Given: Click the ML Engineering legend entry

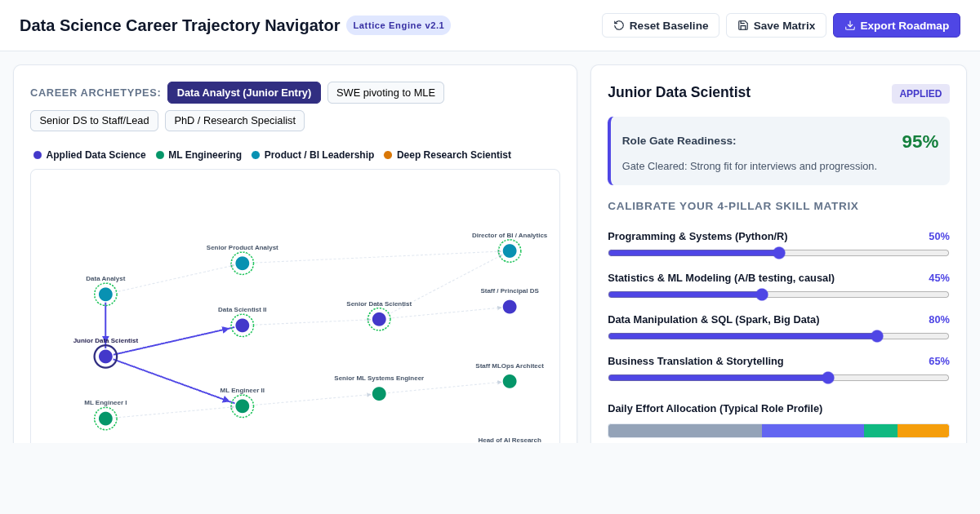Looking at the screenshot, I should 198,155.
